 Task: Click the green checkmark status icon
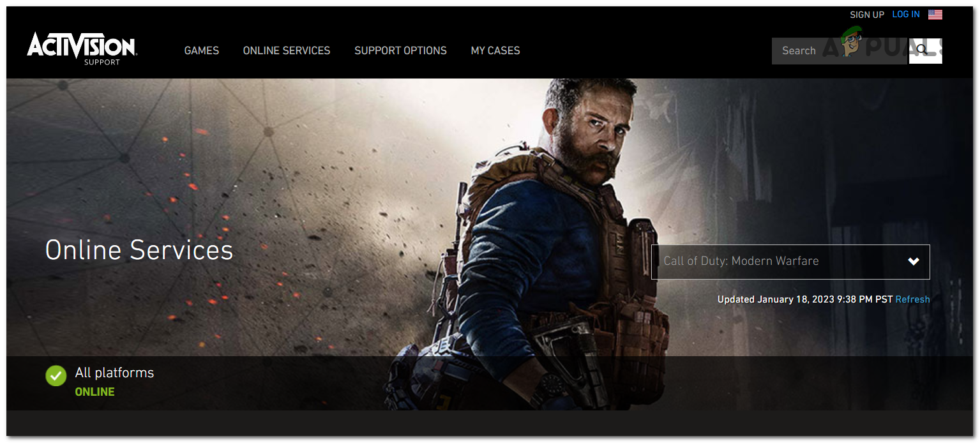click(56, 376)
